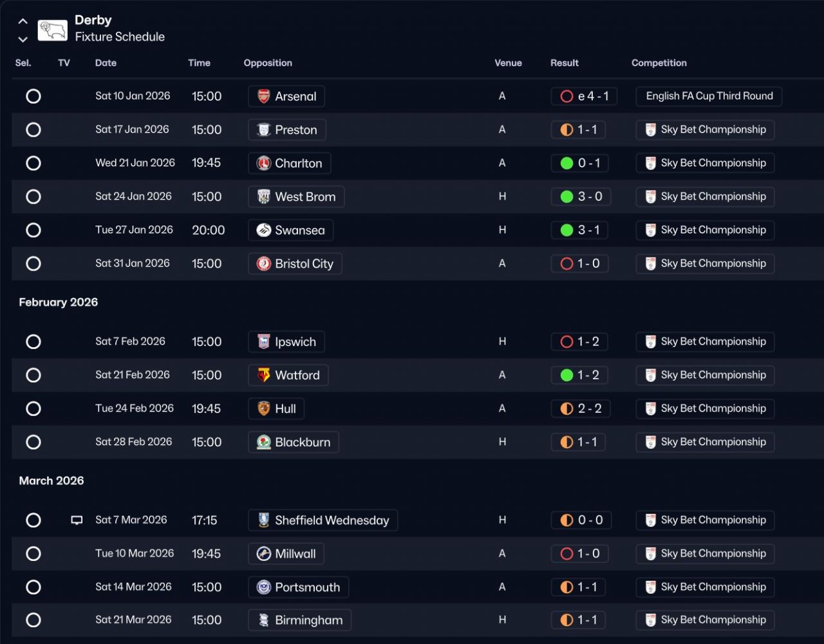The image size is (824, 644).
Task: Click the Hull club badge icon
Action: [x=264, y=408]
